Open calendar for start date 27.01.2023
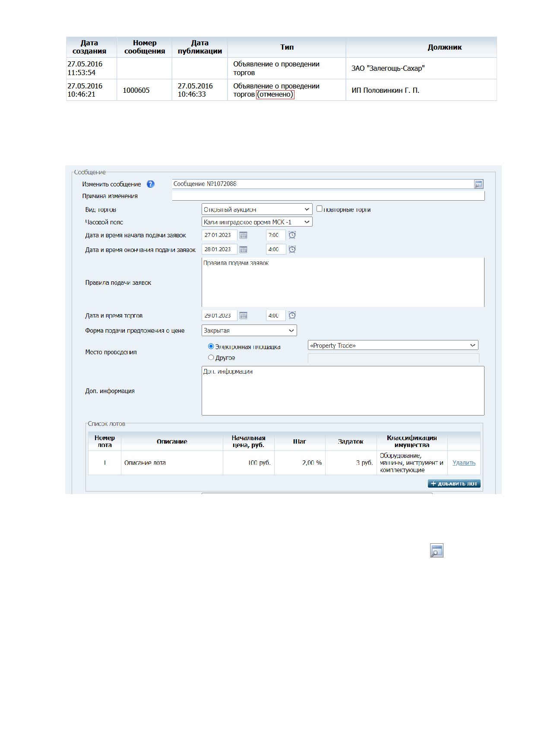The height and width of the screenshot is (756, 535). point(244,235)
